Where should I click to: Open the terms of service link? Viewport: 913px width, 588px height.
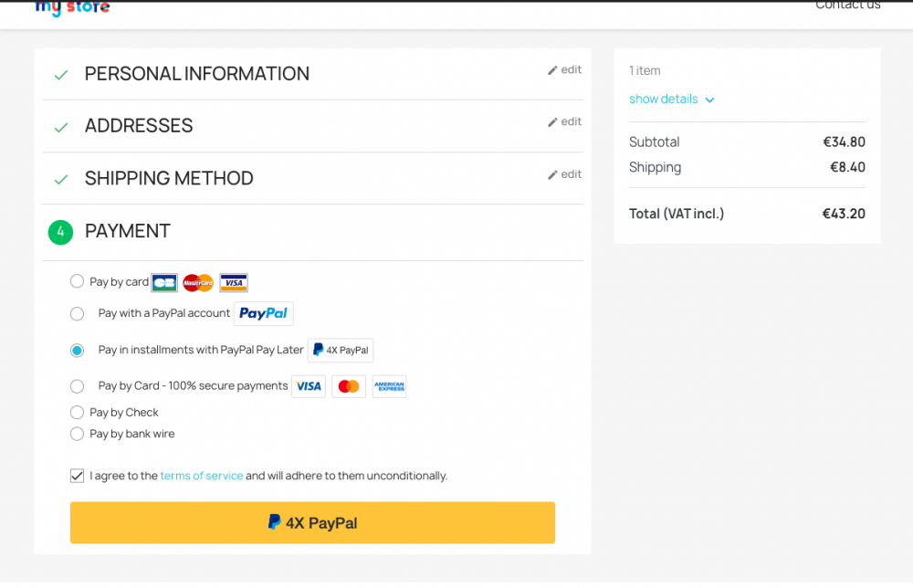click(x=202, y=476)
